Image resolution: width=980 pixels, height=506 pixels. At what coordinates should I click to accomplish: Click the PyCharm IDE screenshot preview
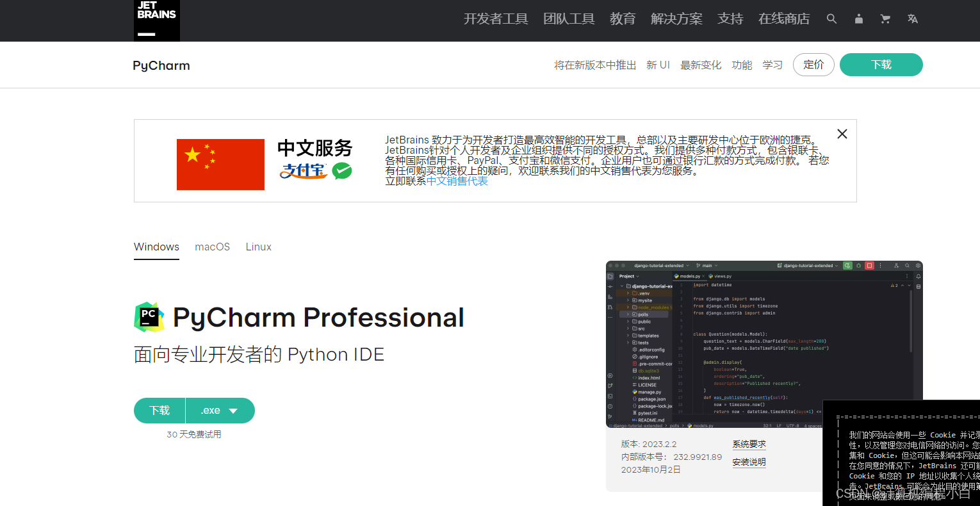click(764, 345)
